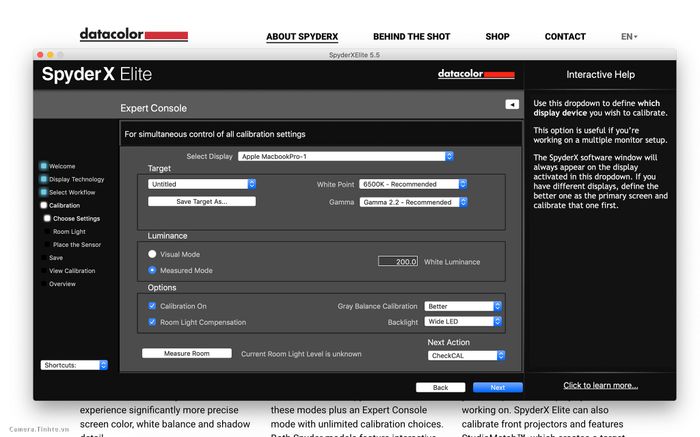Open the Next Action CheckCAL dropdown
This screenshot has width=700, height=437.
point(466,355)
